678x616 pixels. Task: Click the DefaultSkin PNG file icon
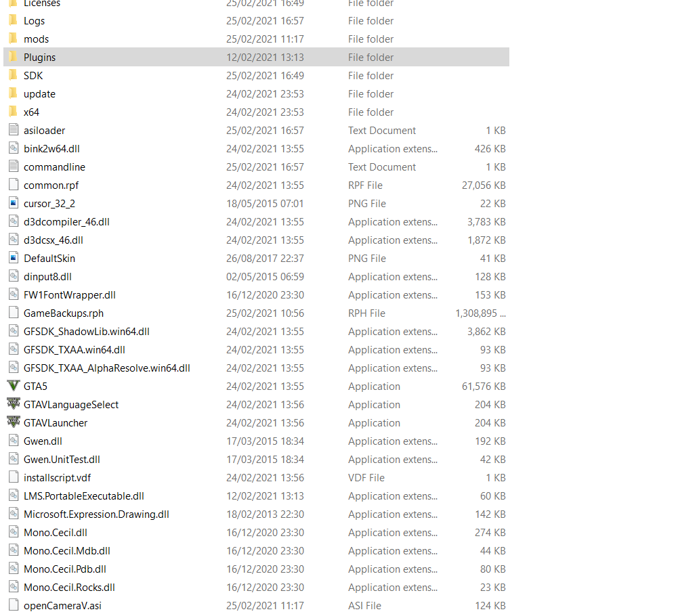coord(14,258)
